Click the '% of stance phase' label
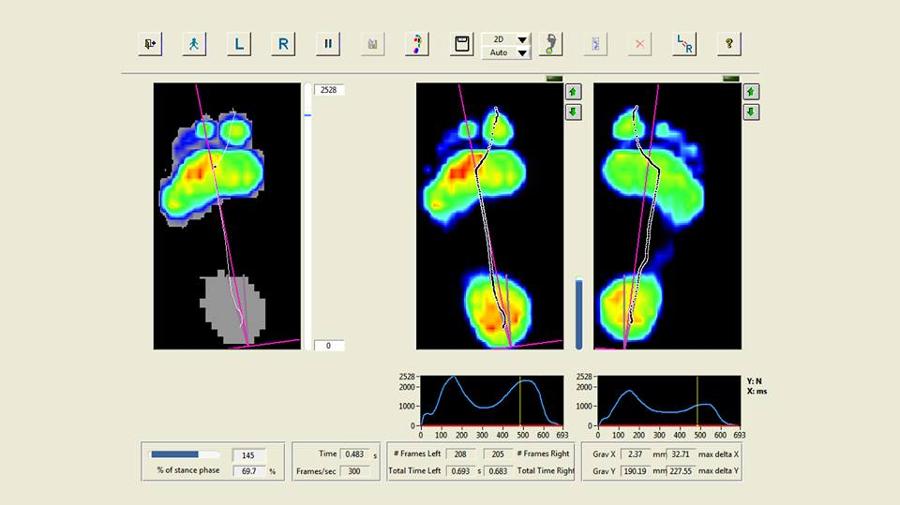Image resolution: width=900 pixels, height=505 pixels. point(188,470)
